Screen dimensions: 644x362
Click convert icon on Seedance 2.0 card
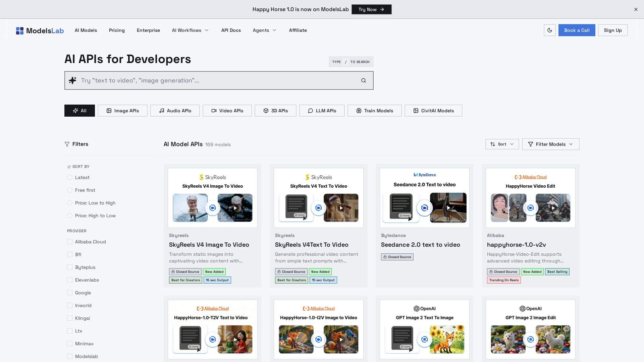pyautogui.click(x=425, y=208)
